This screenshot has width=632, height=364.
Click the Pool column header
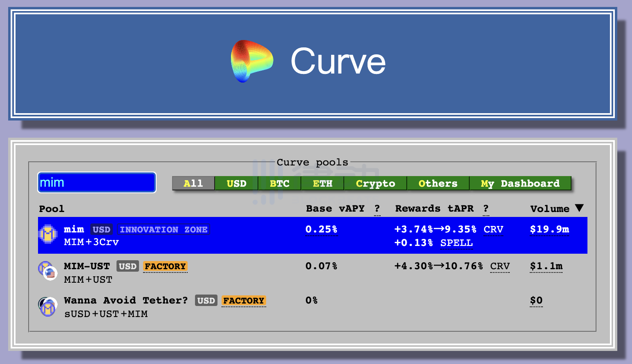point(52,209)
